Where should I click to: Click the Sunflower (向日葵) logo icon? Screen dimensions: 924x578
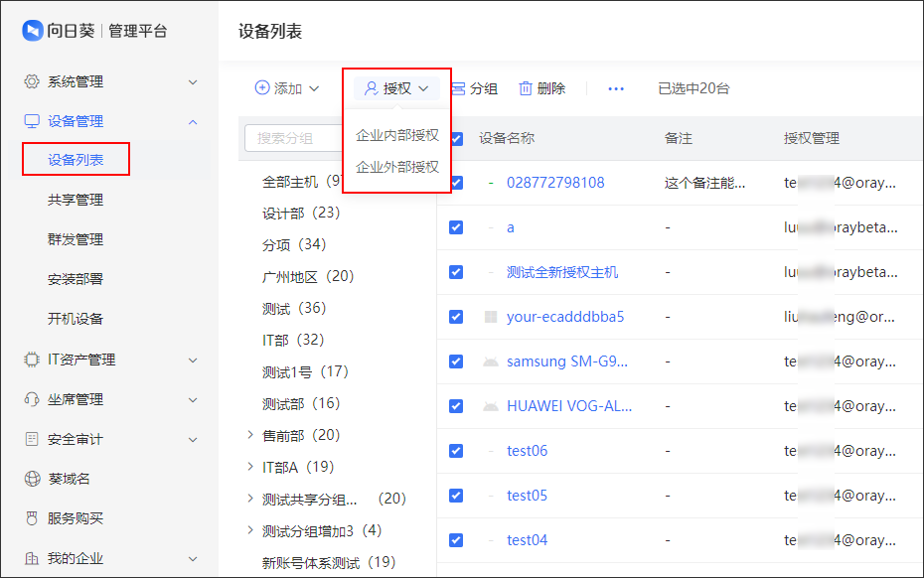tap(33, 30)
